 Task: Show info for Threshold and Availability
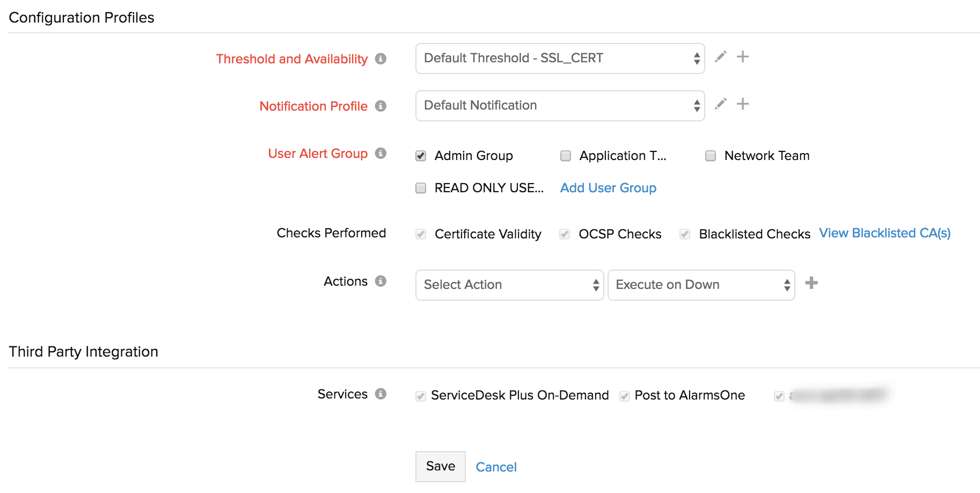click(381, 59)
